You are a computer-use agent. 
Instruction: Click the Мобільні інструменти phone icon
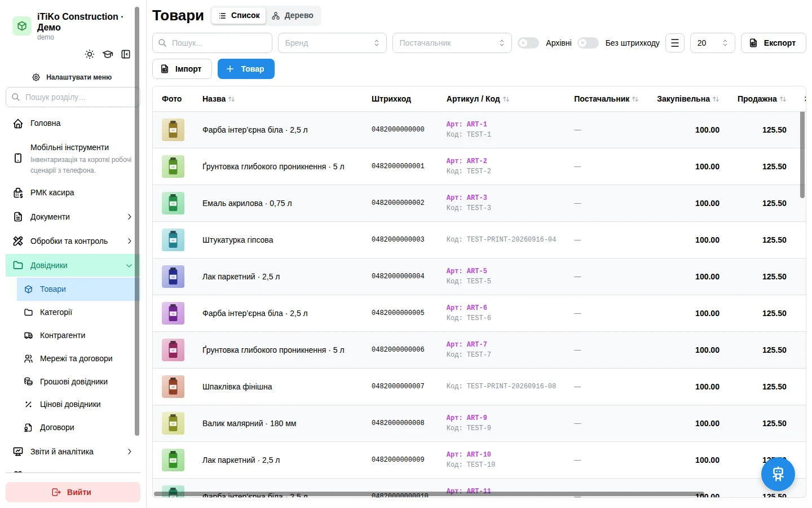[18, 158]
